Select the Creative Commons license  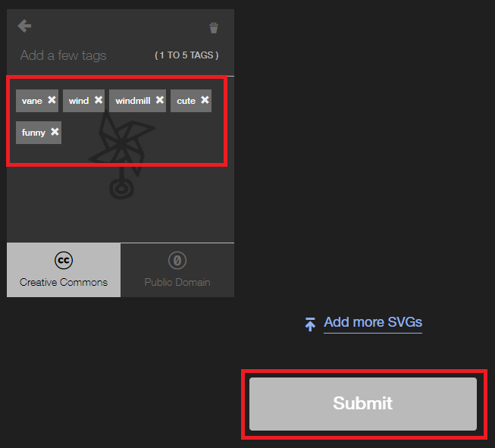point(64,270)
